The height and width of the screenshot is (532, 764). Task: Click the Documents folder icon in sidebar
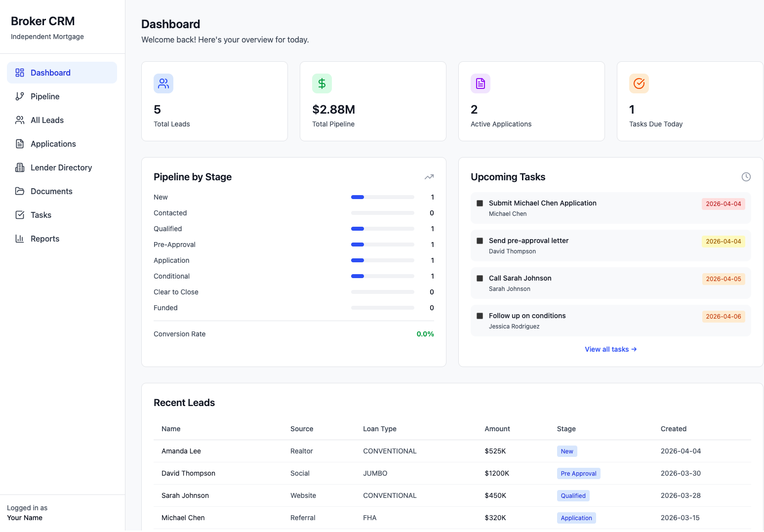coord(20,191)
